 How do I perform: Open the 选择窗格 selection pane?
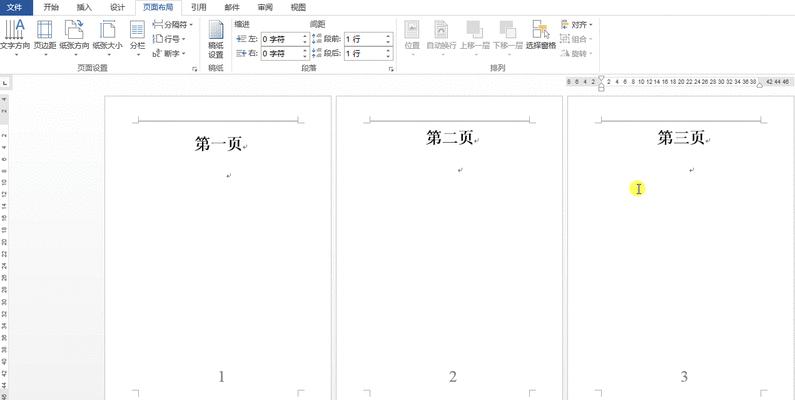(x=541, y=35)
